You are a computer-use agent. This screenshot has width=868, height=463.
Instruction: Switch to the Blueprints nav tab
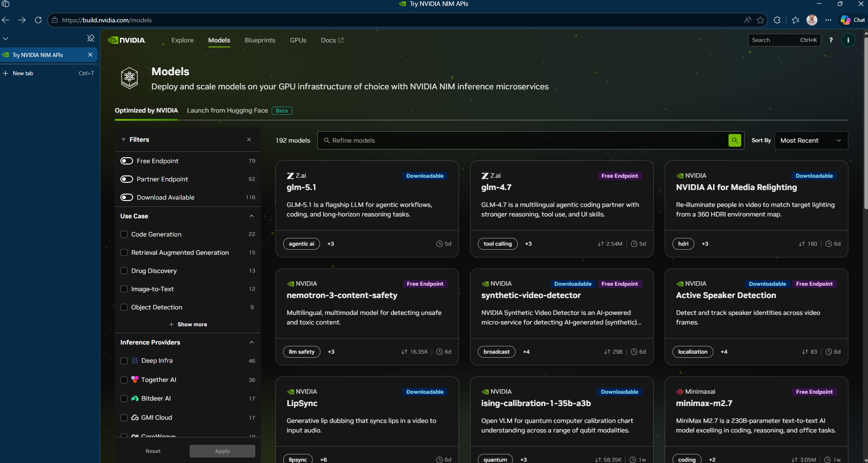point(260,40)
